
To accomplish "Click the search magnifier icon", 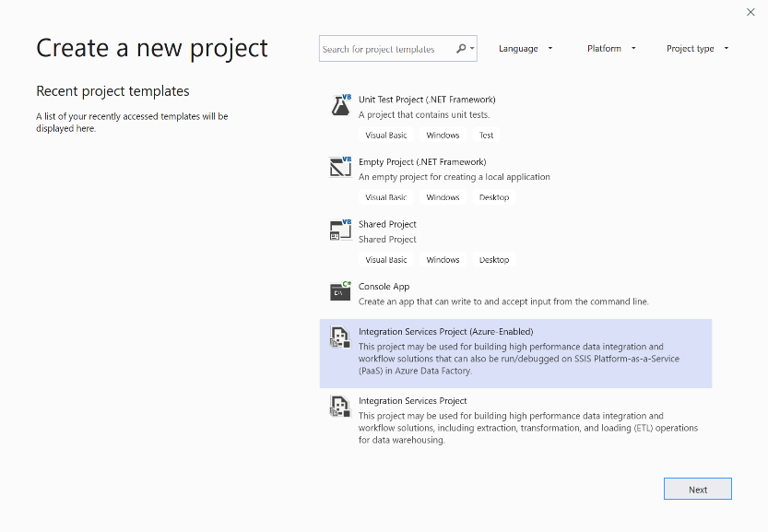I will 461,49.
